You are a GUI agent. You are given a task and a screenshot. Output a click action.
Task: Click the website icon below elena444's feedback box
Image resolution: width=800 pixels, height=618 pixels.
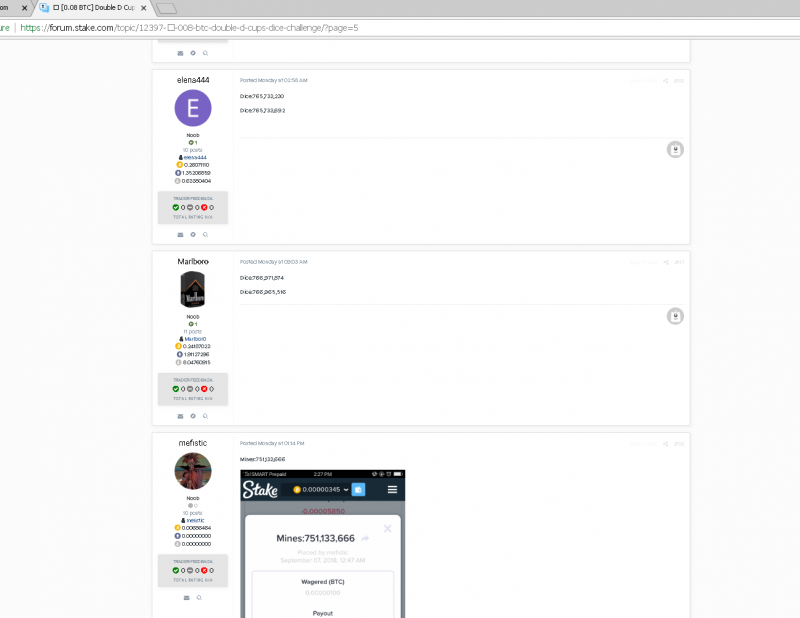[193, 235]
